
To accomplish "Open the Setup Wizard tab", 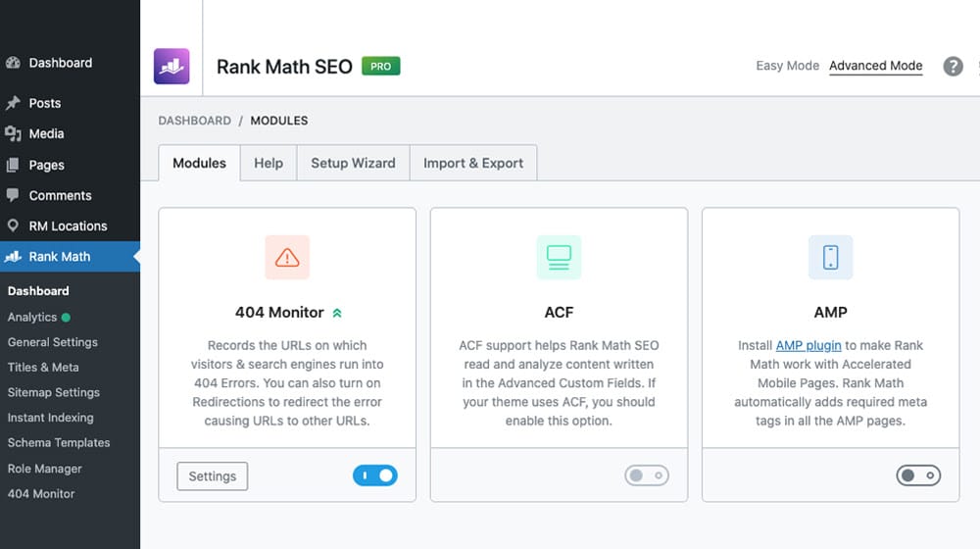I will (x=353, y=163).
